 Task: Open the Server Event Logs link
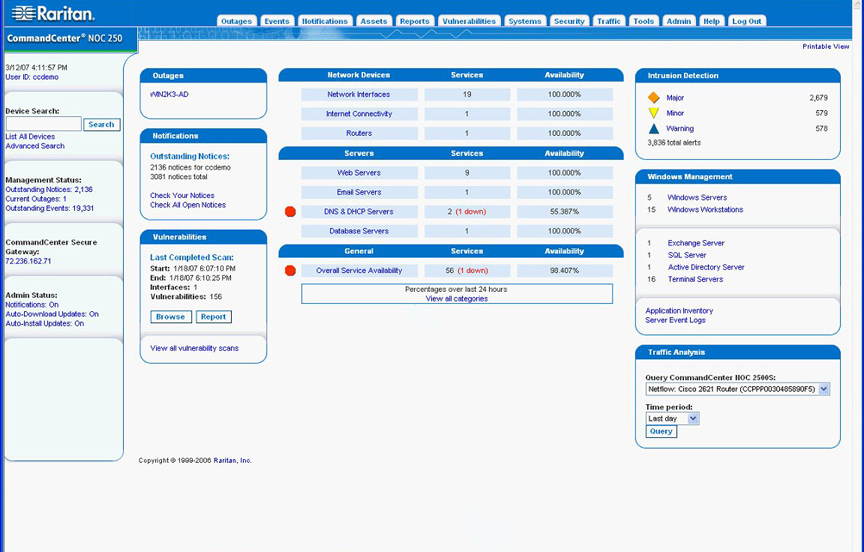click(676, 320)
